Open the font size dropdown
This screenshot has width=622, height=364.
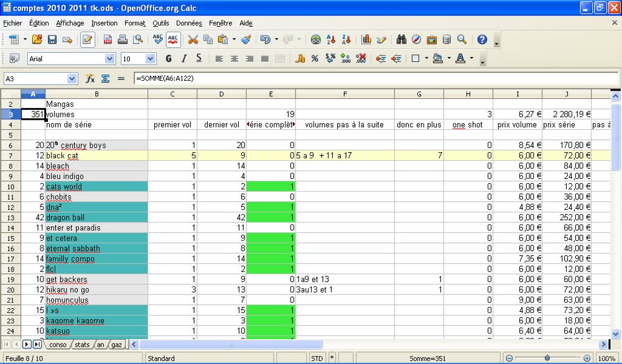[x=150, y=58]
